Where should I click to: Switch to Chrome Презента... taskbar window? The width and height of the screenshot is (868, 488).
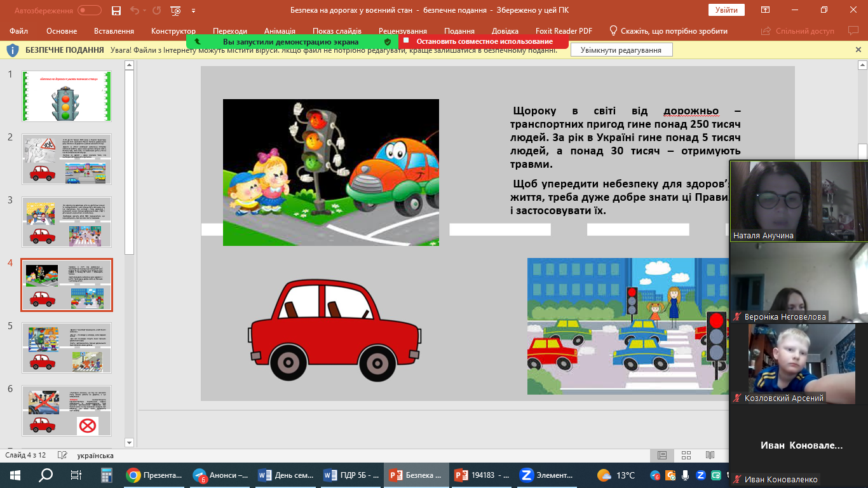click(154, 475)
